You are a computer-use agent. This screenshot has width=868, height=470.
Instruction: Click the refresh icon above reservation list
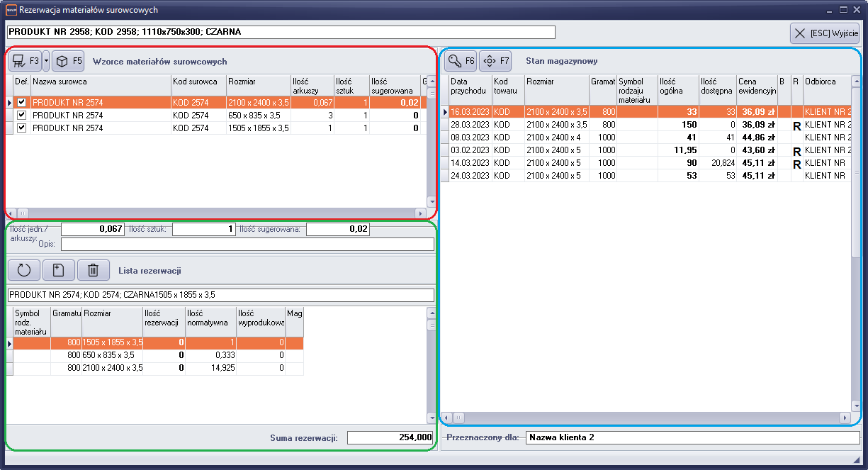pos(24,270)
